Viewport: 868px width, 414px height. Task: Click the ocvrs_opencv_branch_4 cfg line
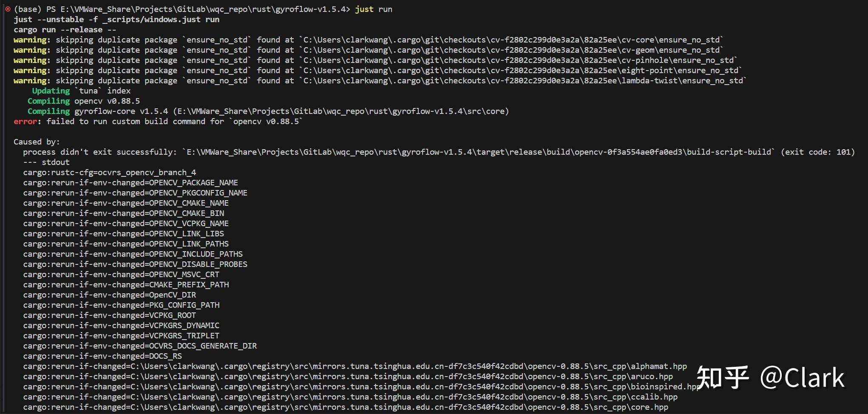pos(110,173)
